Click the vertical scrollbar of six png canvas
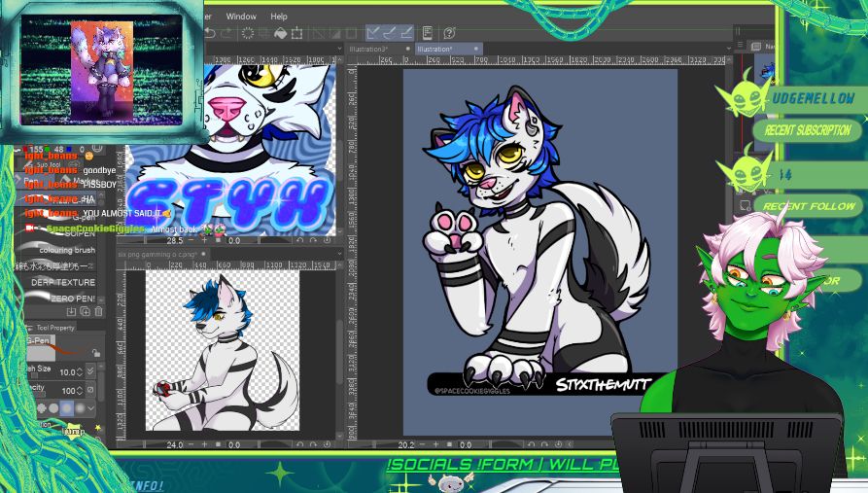The height and width of the screenshot is (493, 868). coord(339,352)
